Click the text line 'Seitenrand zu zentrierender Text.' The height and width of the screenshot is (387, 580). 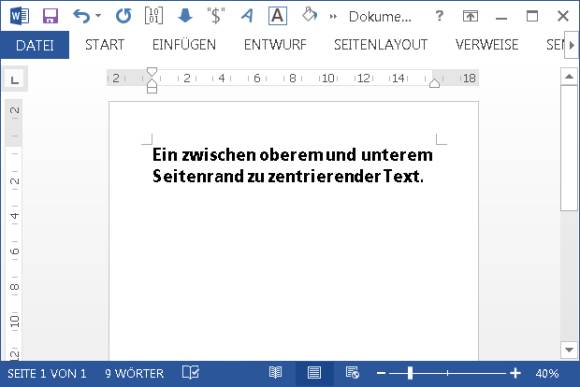point(288,176)
